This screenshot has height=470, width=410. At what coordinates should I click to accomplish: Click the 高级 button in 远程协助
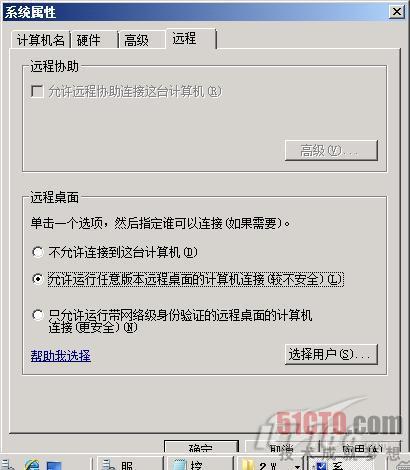click(x=331, y=150)
